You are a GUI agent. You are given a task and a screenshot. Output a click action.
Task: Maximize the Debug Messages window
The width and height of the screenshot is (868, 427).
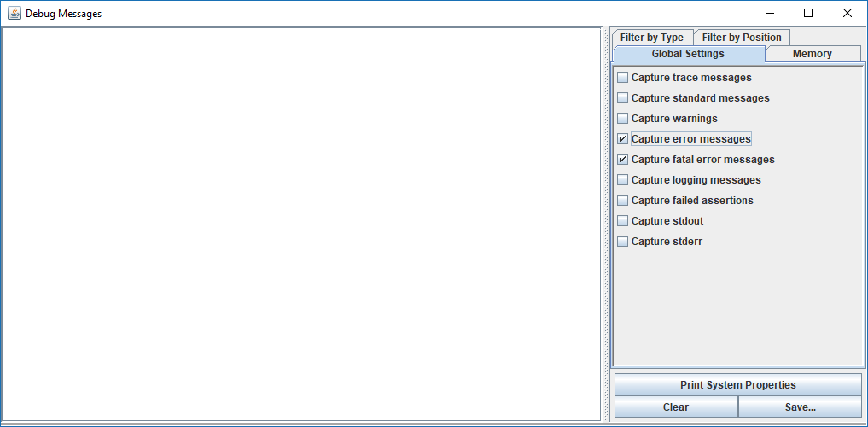point(808,13)
